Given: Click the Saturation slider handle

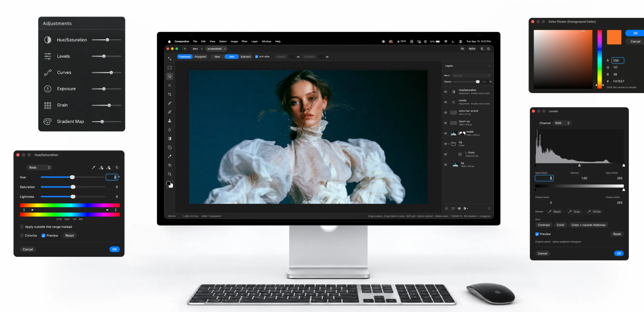Looking at the screenshot, I should click(x=73, y=187).
